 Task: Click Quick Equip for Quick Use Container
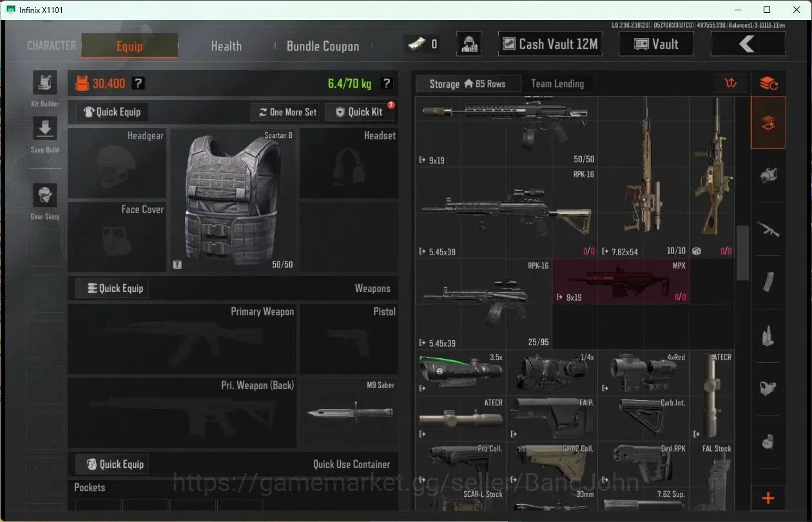tap(113, 464)
